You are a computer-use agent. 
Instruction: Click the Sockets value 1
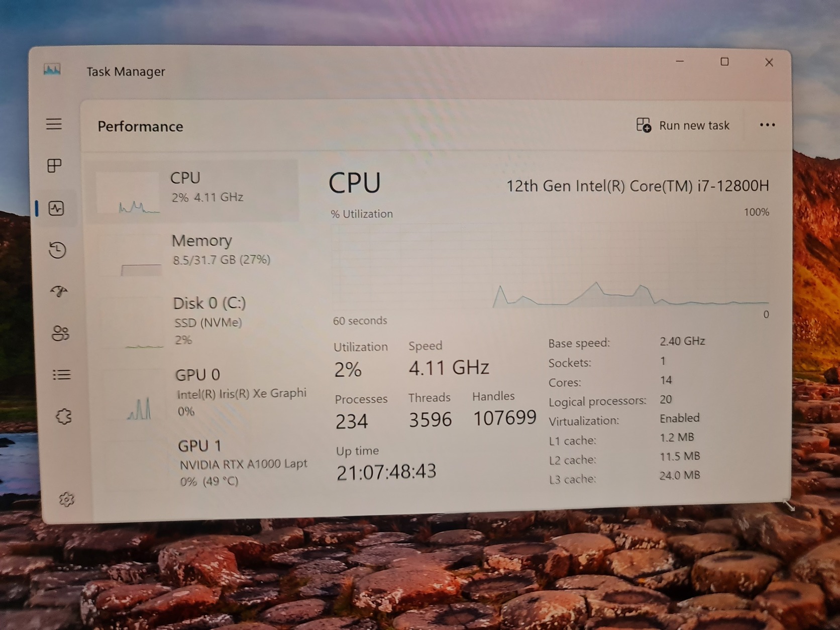[663, 361]
